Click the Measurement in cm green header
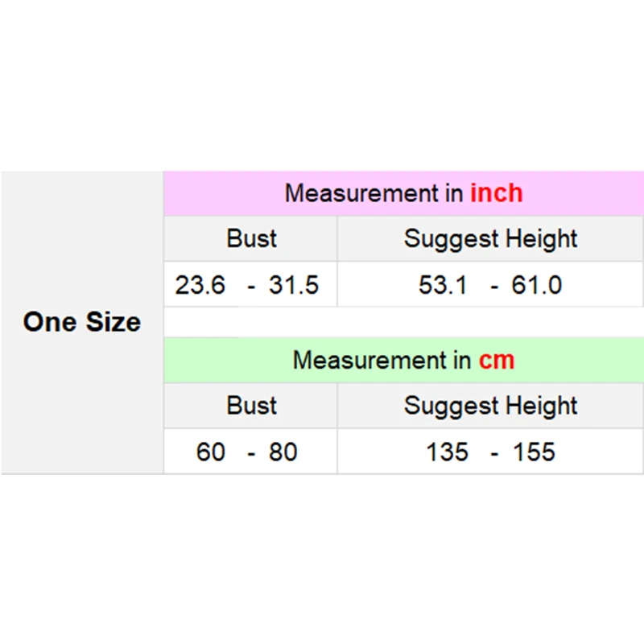The width and height of the screenshot is (644, 644). coord(403,360)
